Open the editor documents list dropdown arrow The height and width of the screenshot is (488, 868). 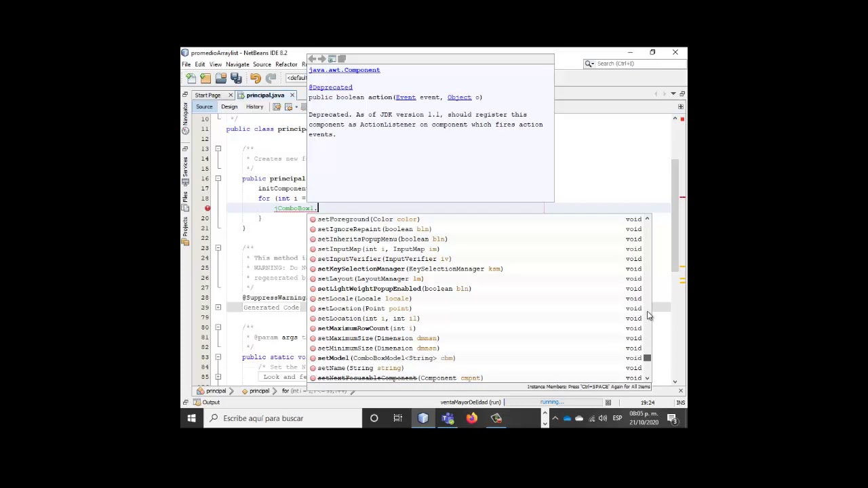point(672,94)
